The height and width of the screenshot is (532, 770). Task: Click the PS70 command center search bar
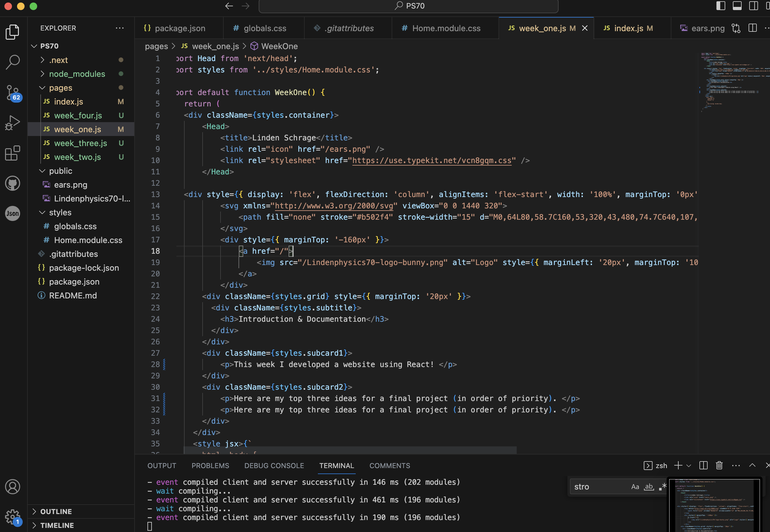[x=408, y=6]
